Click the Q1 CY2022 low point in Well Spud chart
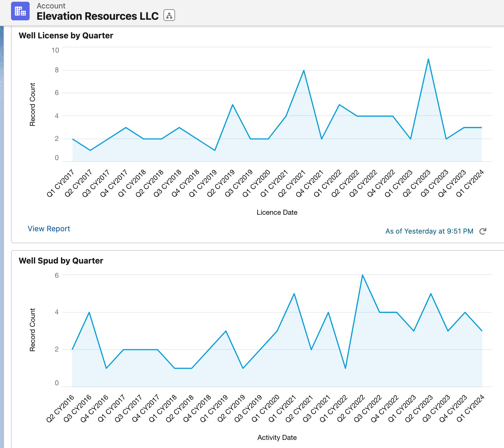 pos(345,368)
